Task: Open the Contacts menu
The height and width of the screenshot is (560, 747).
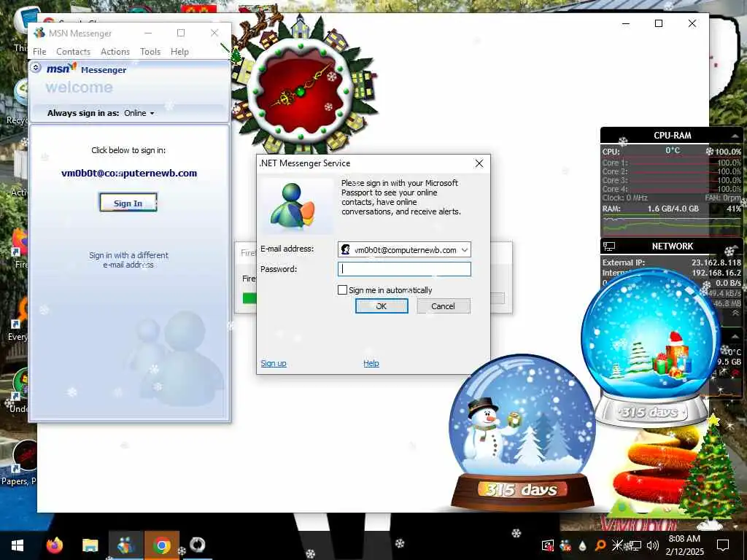Action: coord(73,52)
